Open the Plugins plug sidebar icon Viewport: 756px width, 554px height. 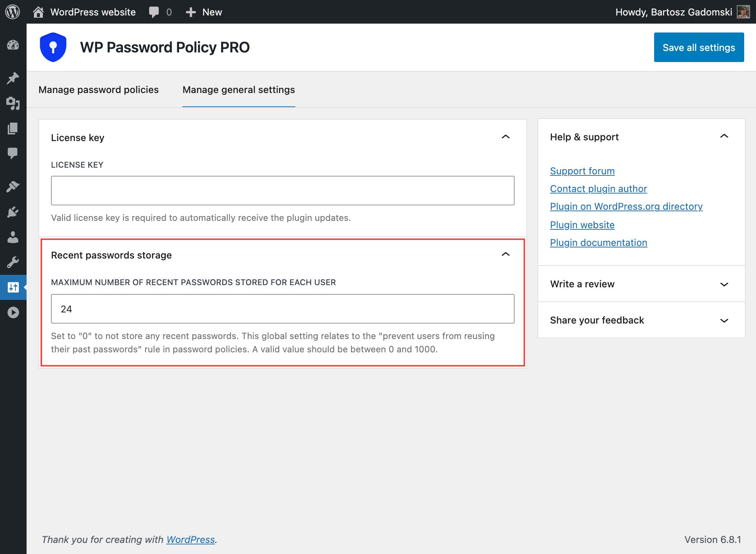click(x=13, y=212)
